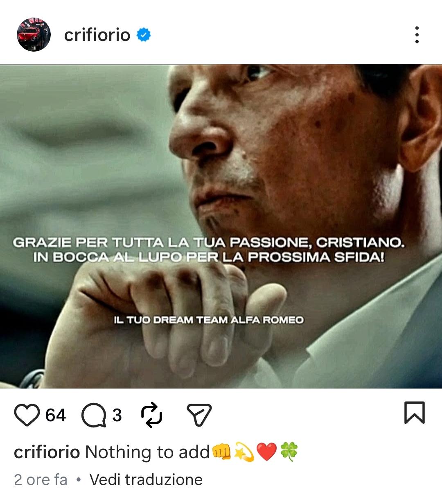442x504 pixels.
Task: Open the three-dot options menu
Action: click(x=417, y=35)
